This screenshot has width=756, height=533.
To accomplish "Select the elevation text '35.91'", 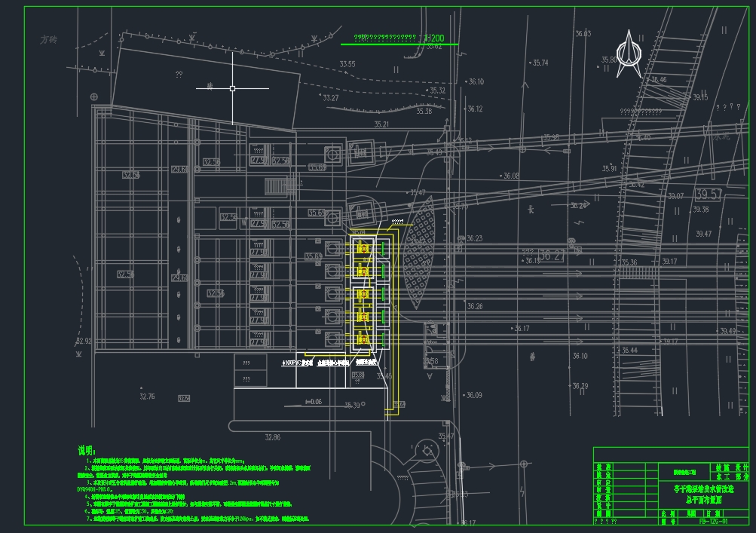I will click(610, 169).
